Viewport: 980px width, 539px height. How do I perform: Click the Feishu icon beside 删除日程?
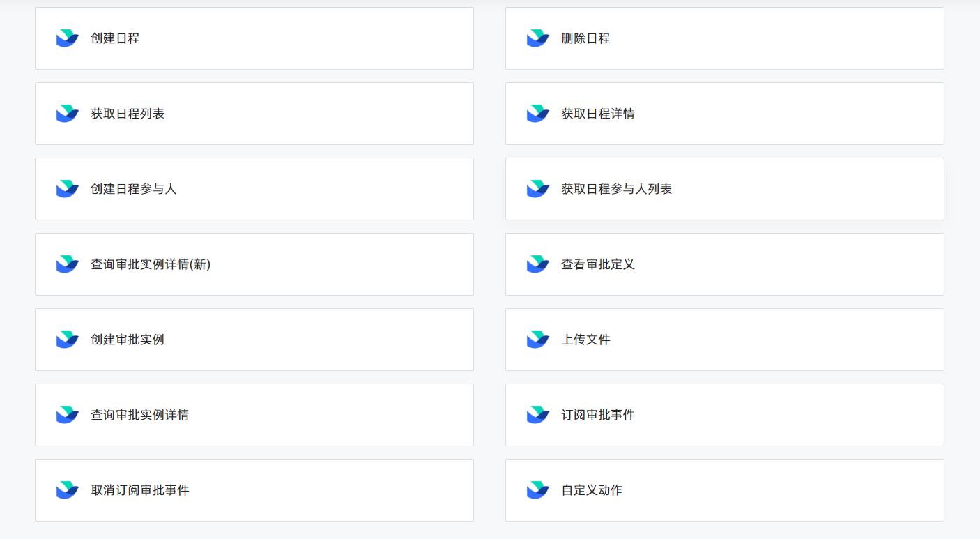click(538, 38)
